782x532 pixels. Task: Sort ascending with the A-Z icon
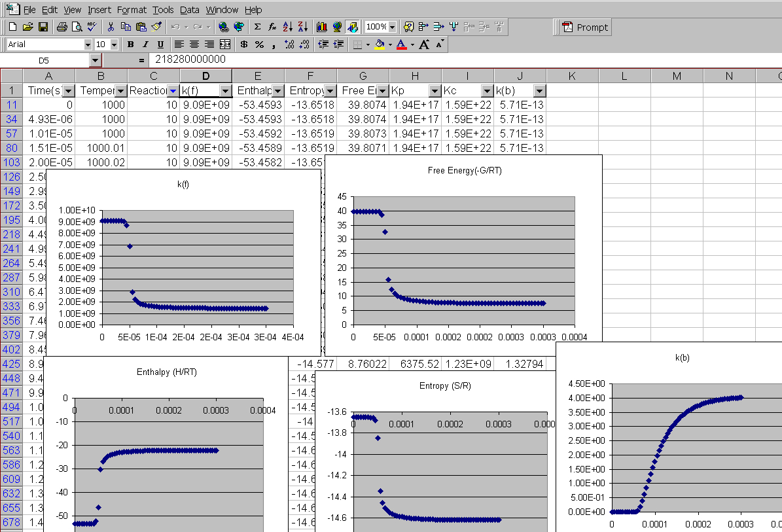(x=287, y=27)
